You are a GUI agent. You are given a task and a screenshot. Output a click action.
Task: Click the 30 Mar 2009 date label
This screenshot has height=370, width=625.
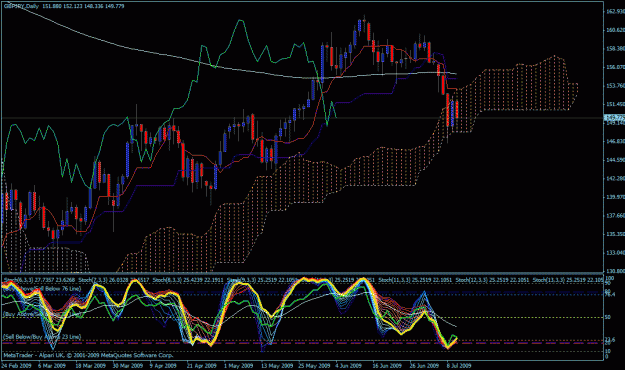click(x=128, y=366)
